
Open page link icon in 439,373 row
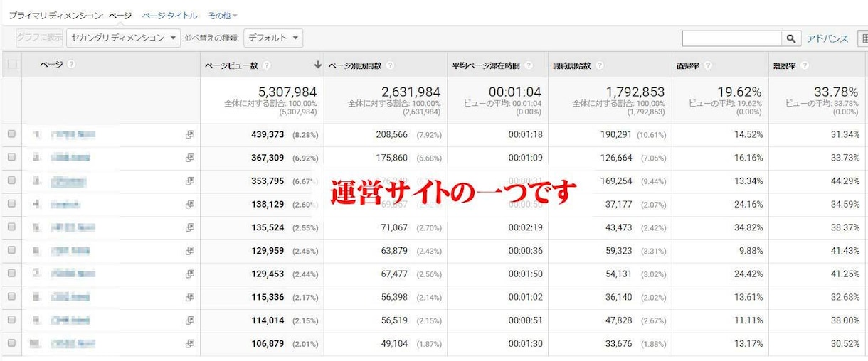click(189, 134)
